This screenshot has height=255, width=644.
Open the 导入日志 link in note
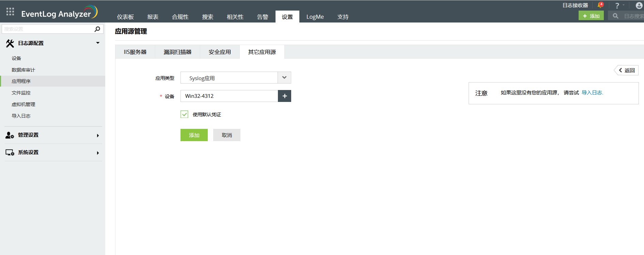592,93
